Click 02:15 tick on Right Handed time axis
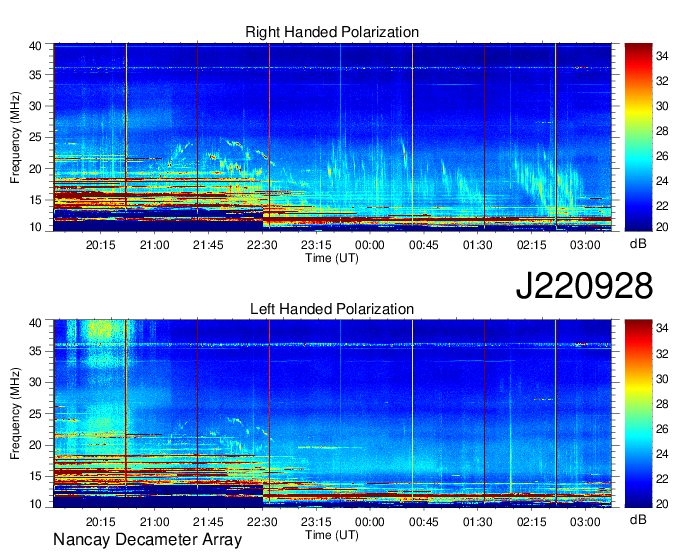This screenshot has width=680, height=552. pos(532,245)
